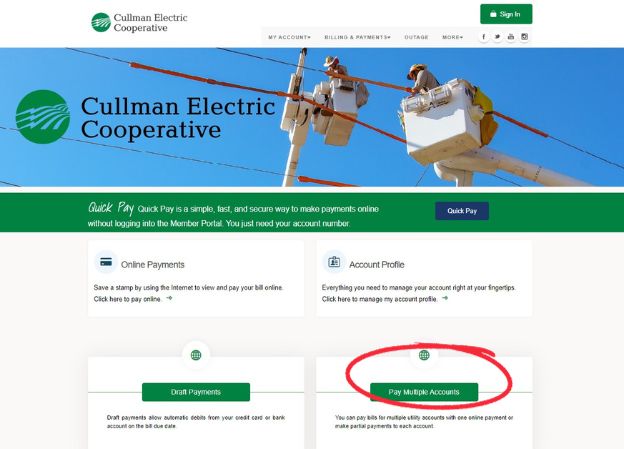Open the YouTube social icon
The width and height of the screenshot is (624, 449).
[x=511, y=37]
